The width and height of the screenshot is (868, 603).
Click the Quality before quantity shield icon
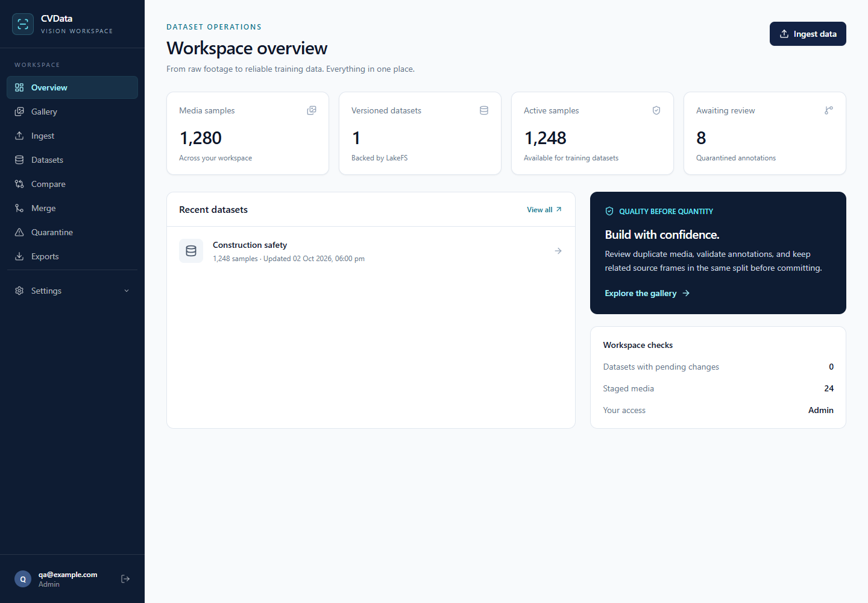[x=609, y=211]
